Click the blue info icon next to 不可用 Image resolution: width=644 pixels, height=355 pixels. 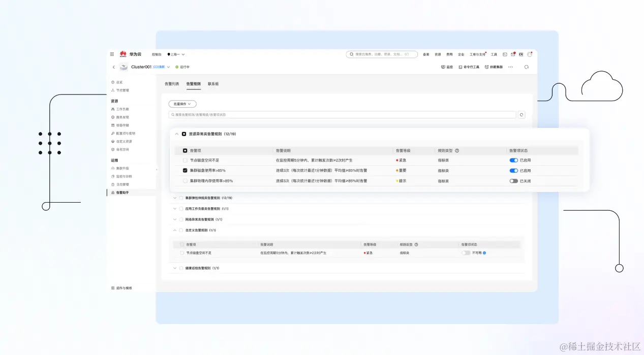click(x=484, y=253)
